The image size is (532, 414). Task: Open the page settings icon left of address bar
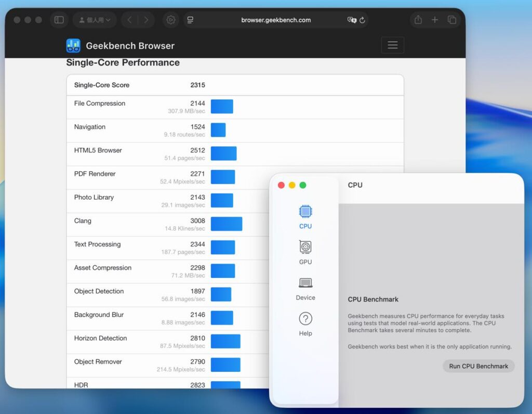click(x=191, y=20)
